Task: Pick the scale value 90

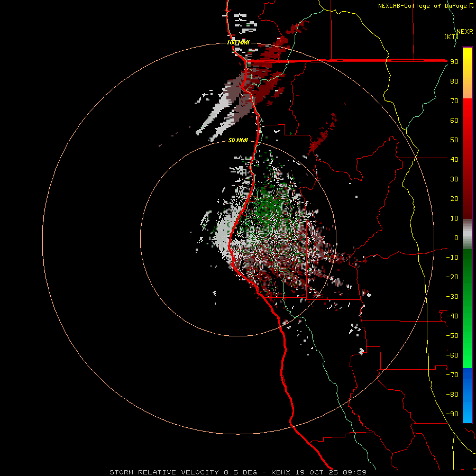Action: (x=454, y=62)
